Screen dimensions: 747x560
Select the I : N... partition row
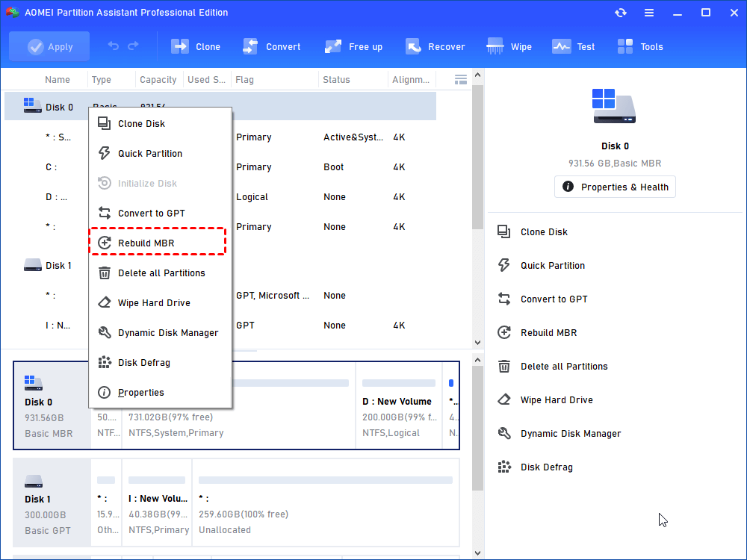coord(220,326)
